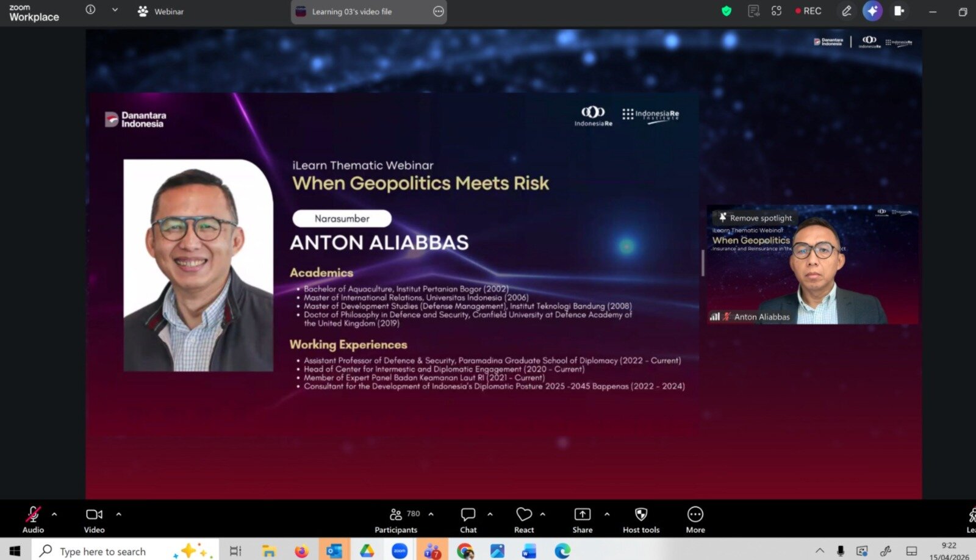The height and width of the screenshot is (560, 976).
Task: Click the green encryption shield icon
Action: tap(726, 11)
